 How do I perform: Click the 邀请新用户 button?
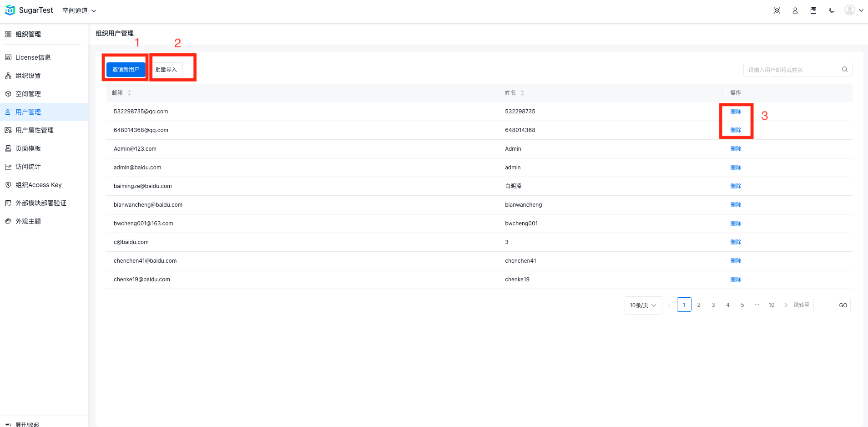(x=126, y=70)
